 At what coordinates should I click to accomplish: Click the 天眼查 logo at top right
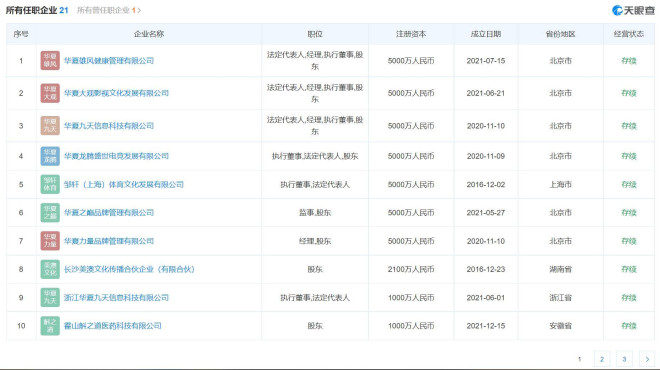633,11
